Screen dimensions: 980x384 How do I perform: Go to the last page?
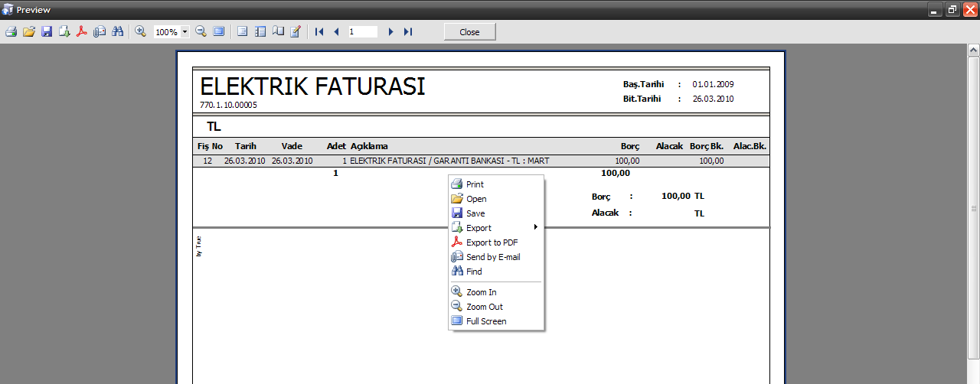coord(408,32)
